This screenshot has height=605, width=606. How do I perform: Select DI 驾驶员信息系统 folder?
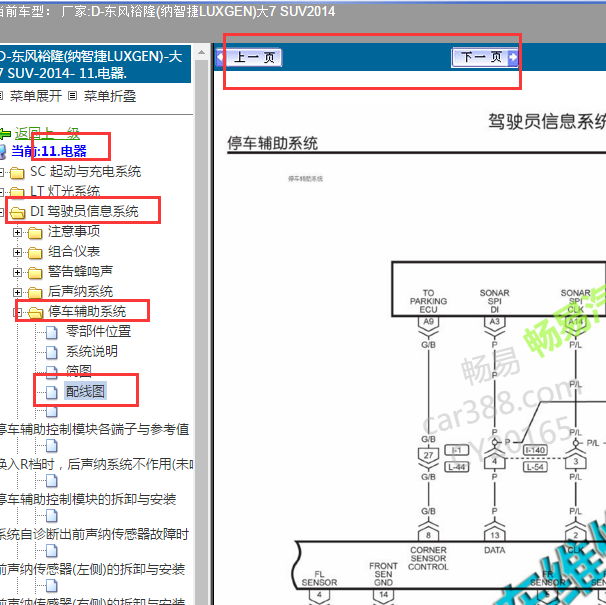(84, 211)
